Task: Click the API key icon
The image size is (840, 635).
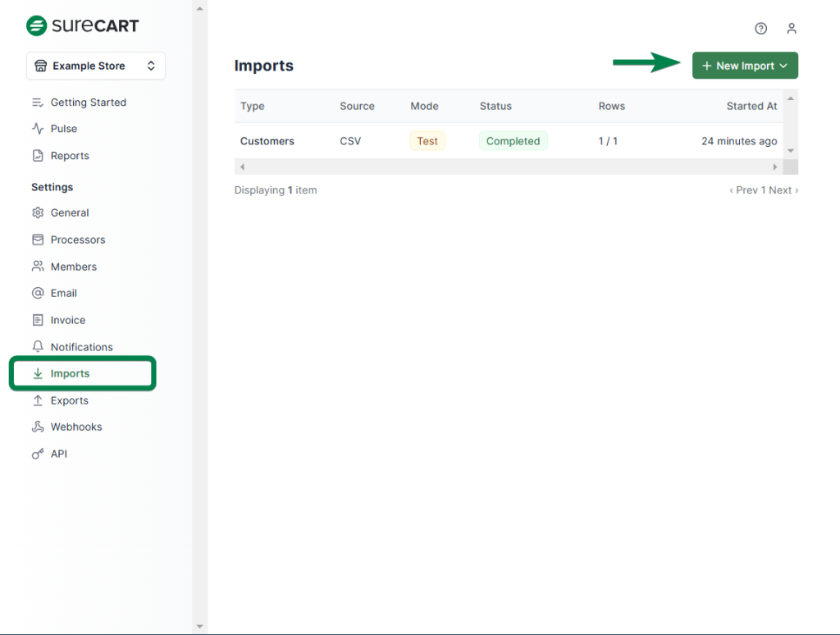Action: (x=38, y=454)
